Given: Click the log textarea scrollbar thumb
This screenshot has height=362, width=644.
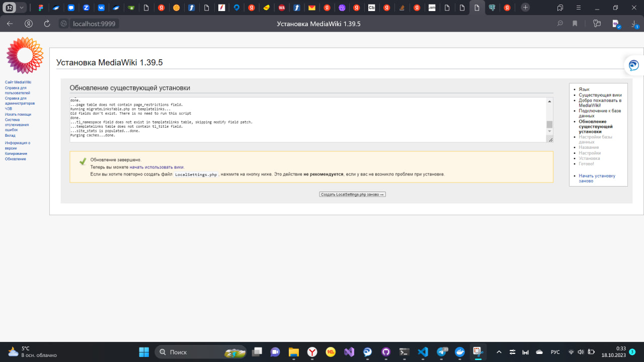Looking at the screenshot, I should (549, 125).
